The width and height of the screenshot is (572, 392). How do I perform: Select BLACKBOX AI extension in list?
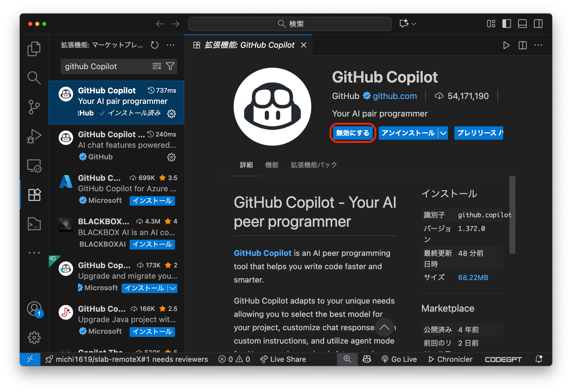click(117, 233)
